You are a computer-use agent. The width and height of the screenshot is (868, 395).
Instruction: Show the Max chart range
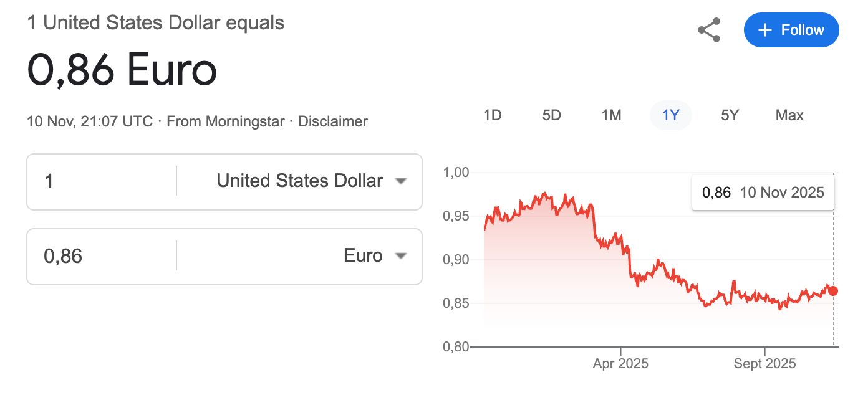point(789,115)
